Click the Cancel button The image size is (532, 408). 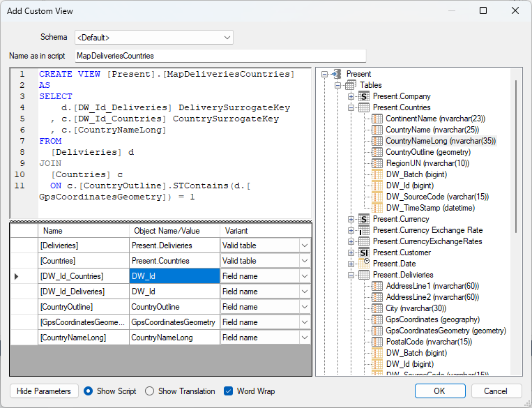point(496,391)
